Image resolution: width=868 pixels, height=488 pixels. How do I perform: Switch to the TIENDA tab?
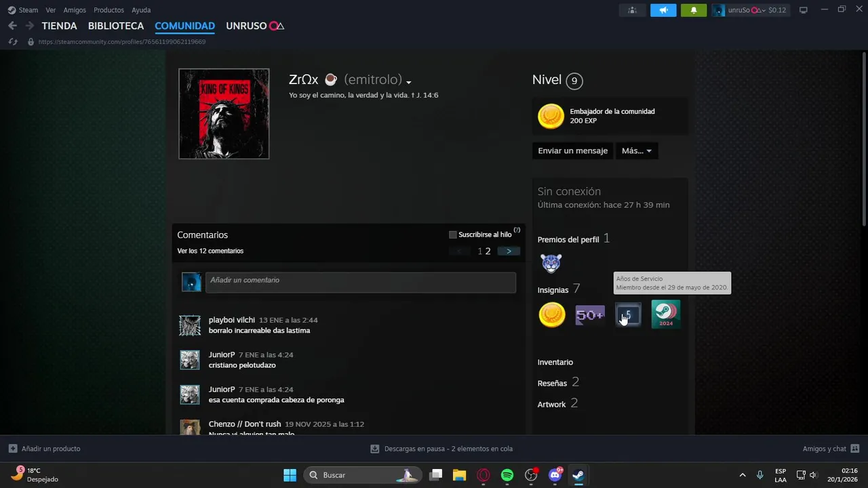click(60, 26)
